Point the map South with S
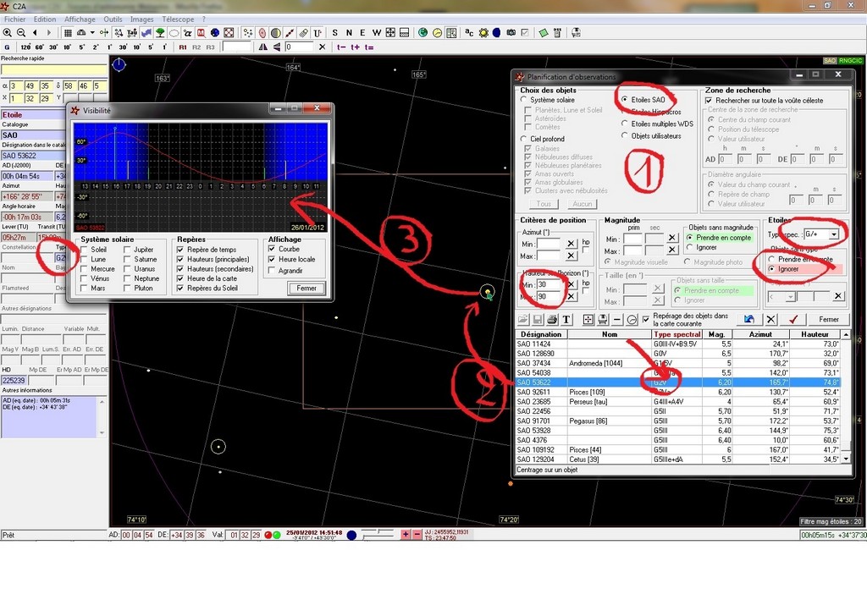This screenshot has height=616, width=867. [x=334, y=33]
